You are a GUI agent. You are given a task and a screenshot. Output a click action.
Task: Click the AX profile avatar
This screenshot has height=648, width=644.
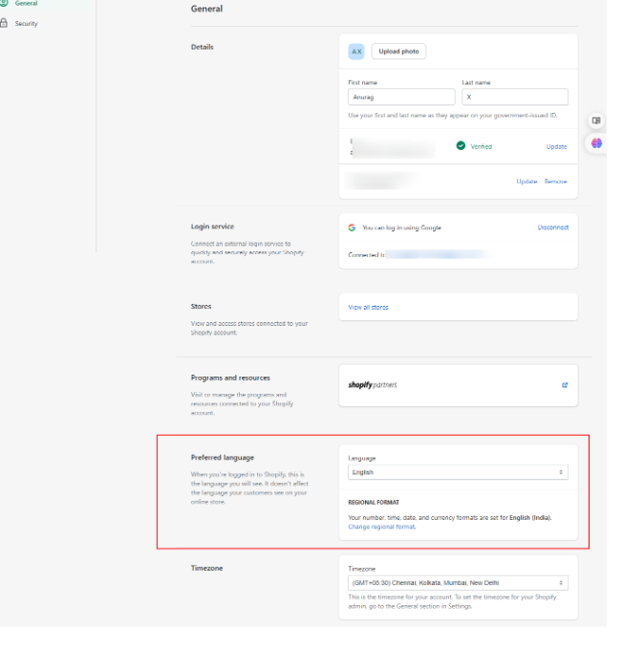pyautogui.click(x=356, y=52)
